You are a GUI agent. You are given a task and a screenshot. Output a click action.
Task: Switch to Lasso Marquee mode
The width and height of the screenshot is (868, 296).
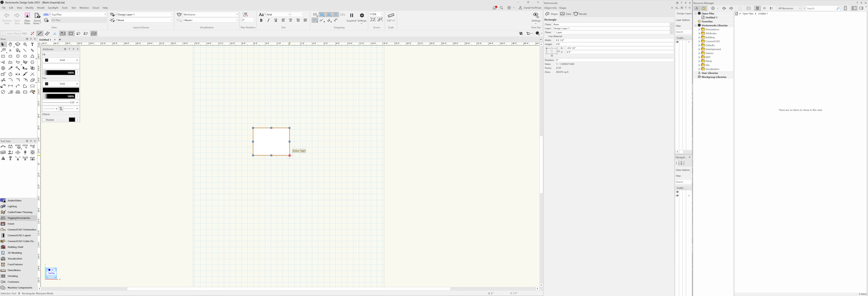coord(78,34)
